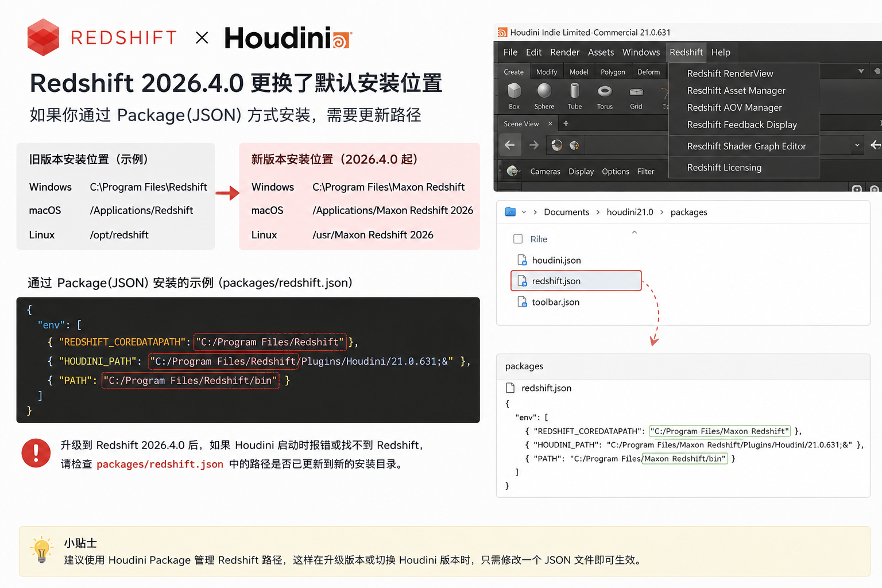Open the Assets menu
This screenshot has width=882, height=588.
point(601,52)
